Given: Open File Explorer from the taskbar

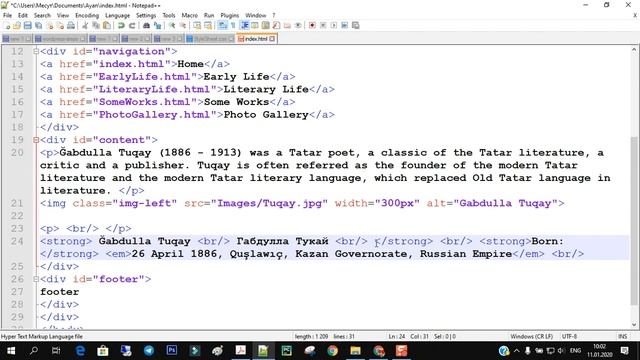Looking at the screenshot, I should (x=355, y=351).
